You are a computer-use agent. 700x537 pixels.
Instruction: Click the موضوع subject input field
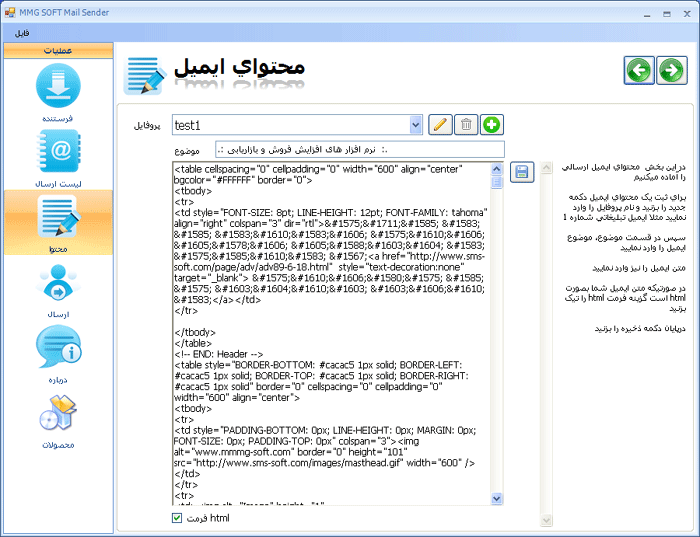pyautogui.click(x=360, y=150)
